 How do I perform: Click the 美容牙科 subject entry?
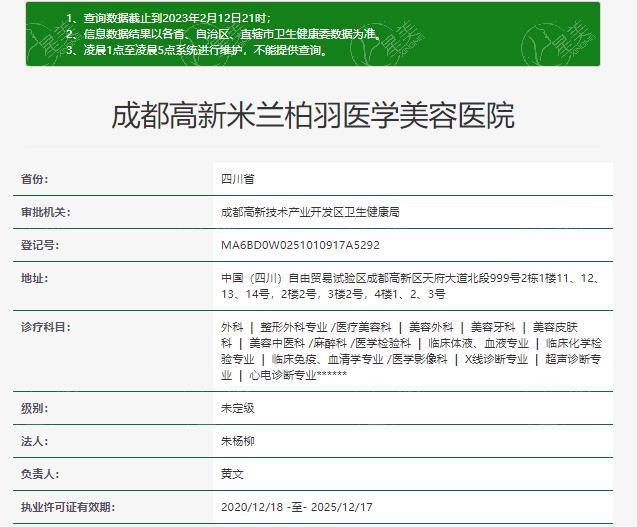493,327
